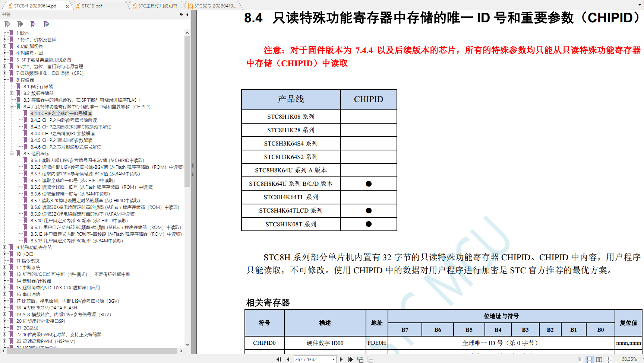Click bookmark icon beside 1 概述
Screen dimensions: 644x363
(x=11, y=33)
